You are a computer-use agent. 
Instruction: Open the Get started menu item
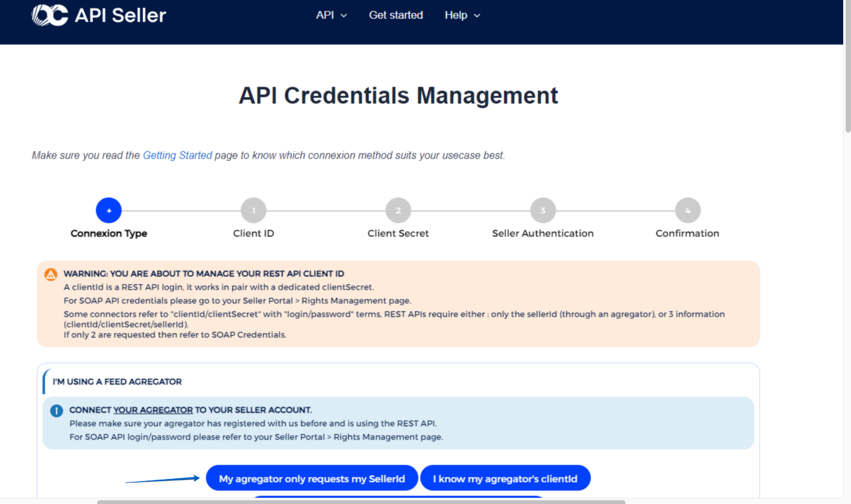point(396,15)
